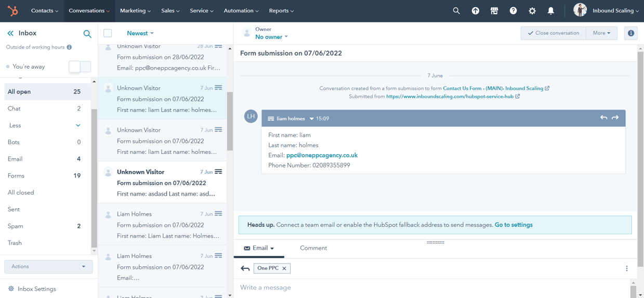Click the owner avatar placeholder
644x298 pixels.
(247, 33)
